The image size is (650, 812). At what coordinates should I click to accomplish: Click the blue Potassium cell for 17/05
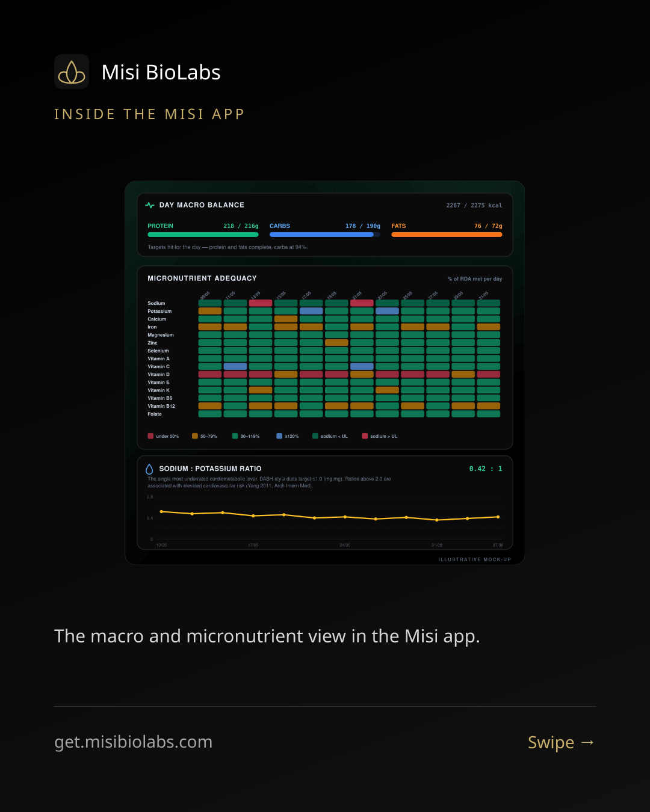pyautogui.click(x=311, y=311)
